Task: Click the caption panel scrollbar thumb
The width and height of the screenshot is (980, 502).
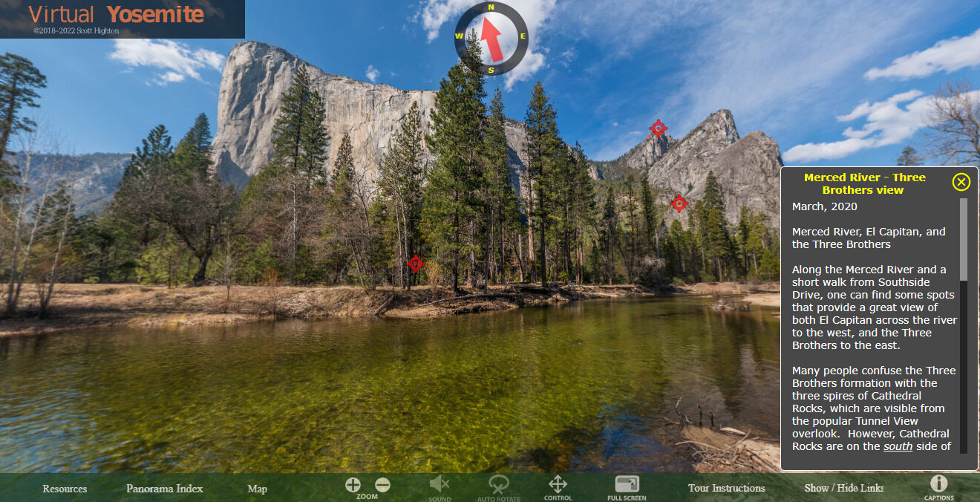Action: 964,239
